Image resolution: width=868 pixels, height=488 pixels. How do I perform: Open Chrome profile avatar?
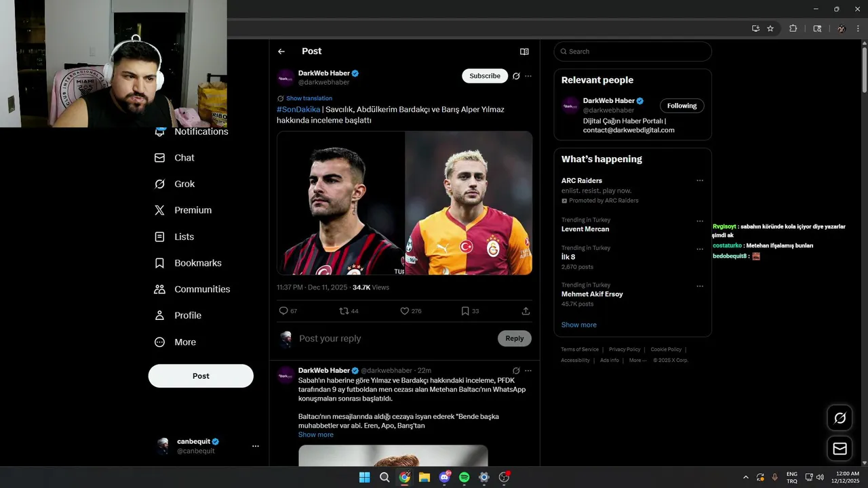(842, 28)
